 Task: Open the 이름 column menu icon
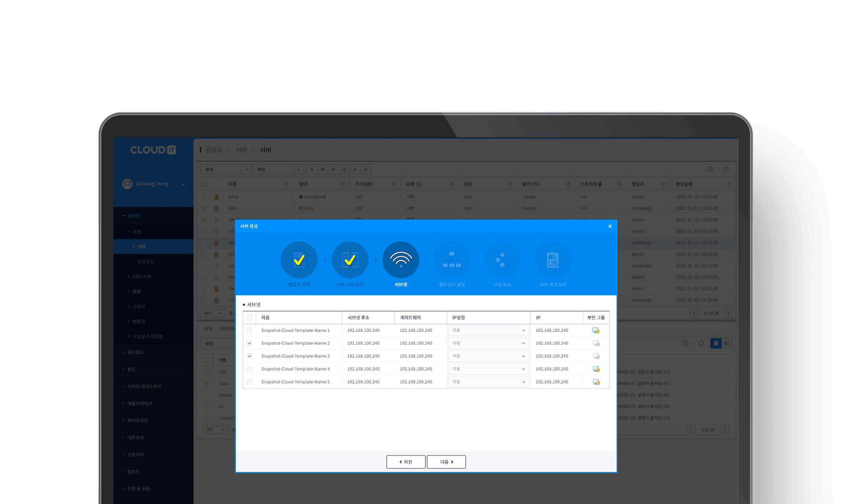[x=287, y=184]
